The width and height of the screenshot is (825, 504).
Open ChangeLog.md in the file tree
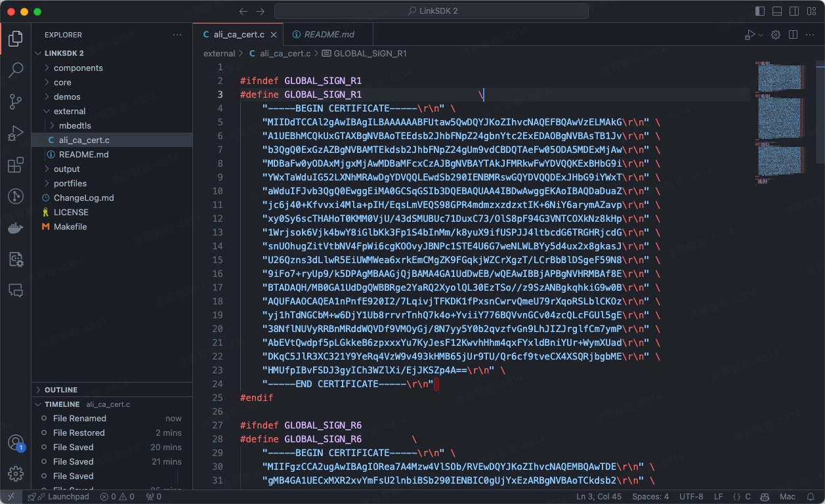click(112, 198)
